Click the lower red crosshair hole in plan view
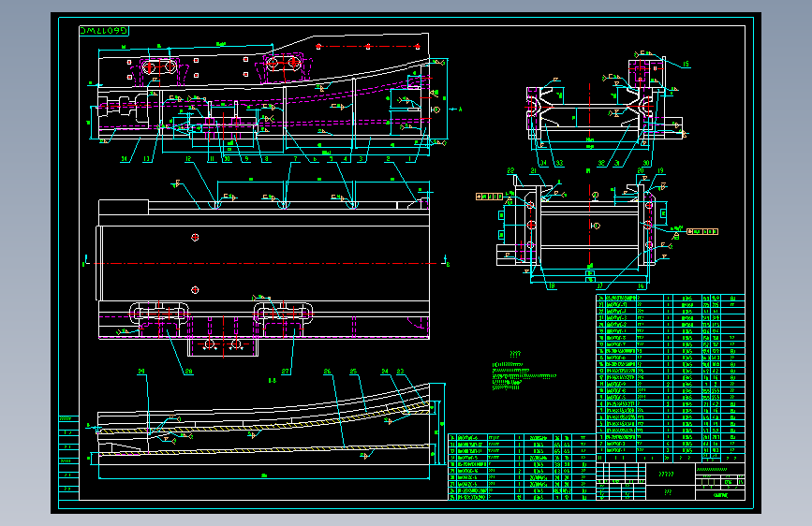The image size is (812, 526). (195, 290)
